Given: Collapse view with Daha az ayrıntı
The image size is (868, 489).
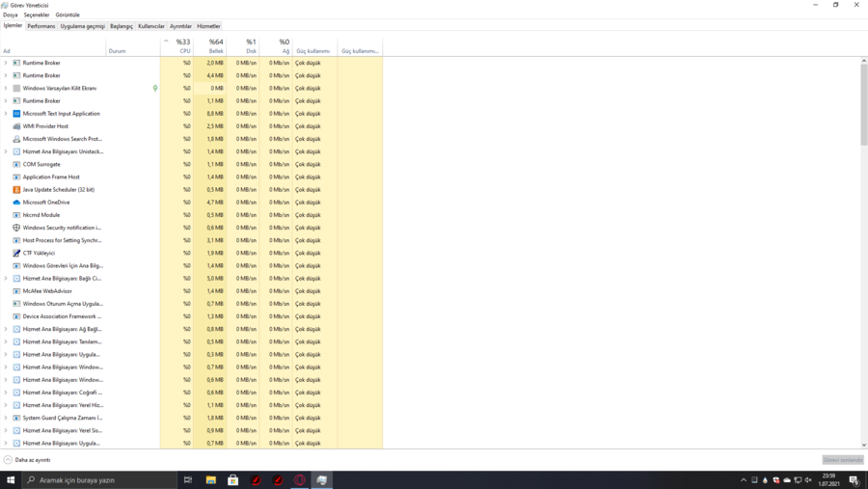Looking at the screenshot, I should [27, 460].
